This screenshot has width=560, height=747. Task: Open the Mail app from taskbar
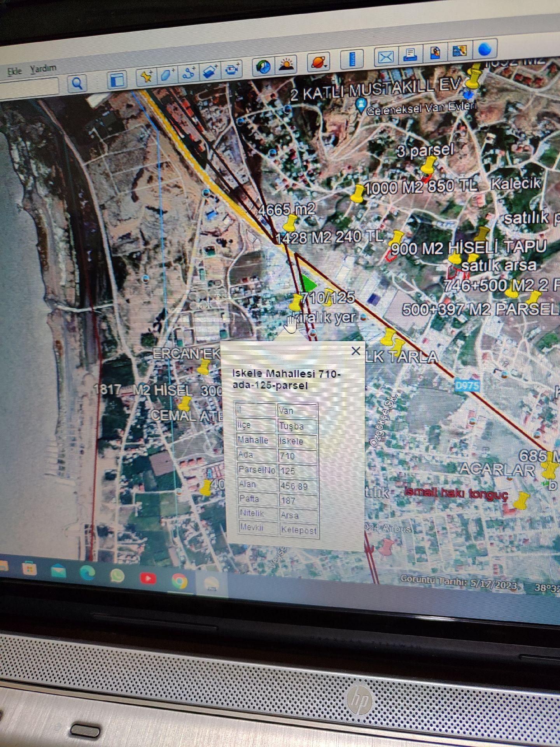click(x=58, y=572)
